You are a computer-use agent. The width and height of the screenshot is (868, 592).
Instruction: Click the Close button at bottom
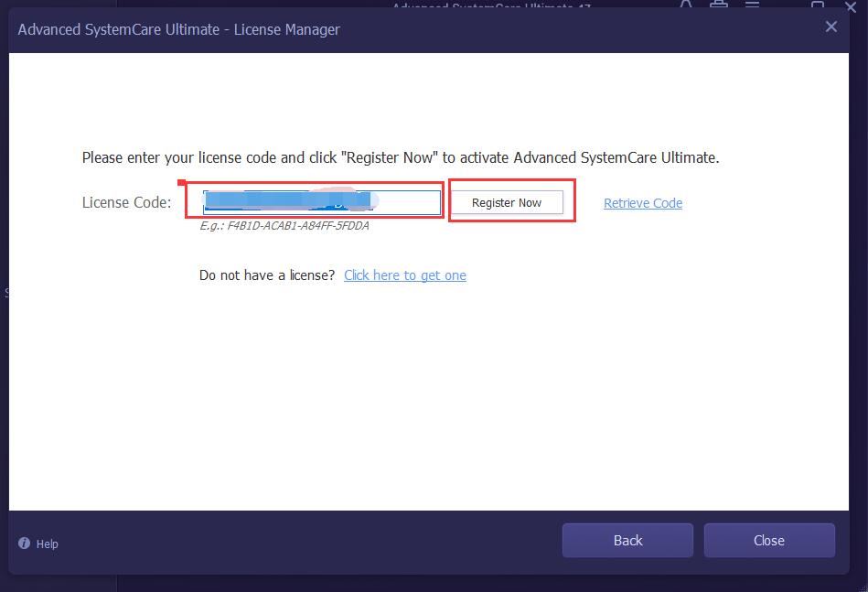tap(769, 541)
